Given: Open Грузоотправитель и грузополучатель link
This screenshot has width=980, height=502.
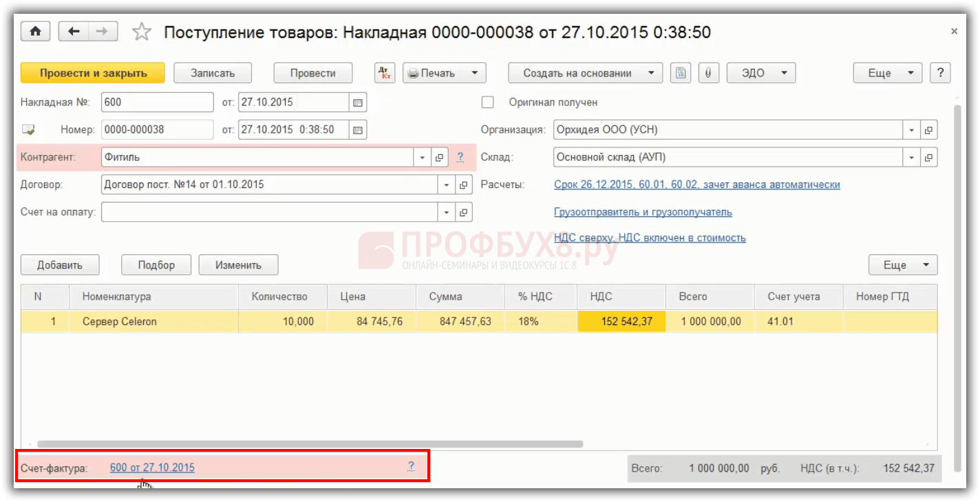Looking at the screenshot, I should (x=643, y=212).
